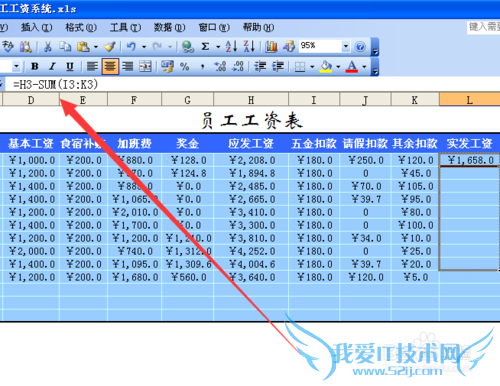
Task: Toggle bold formatting
Action: (35, 67)
